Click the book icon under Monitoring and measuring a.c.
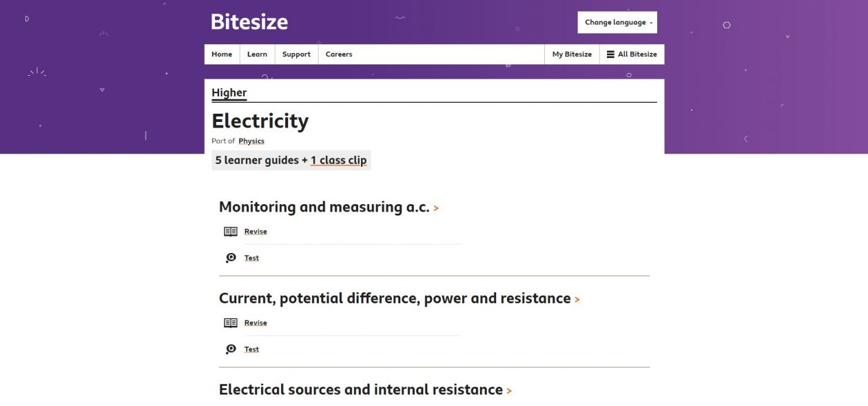The width and height of the screenshot is (868, 406). tap(231, 232)
